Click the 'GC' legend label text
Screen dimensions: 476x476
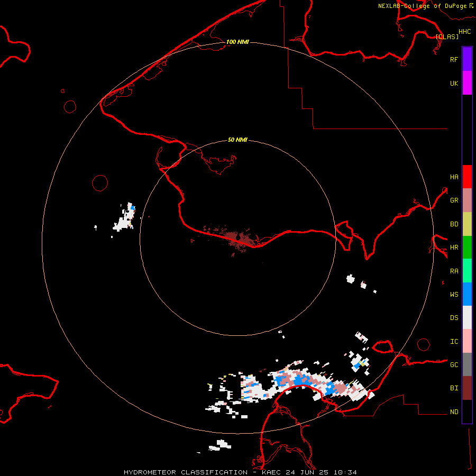[x=454, y=364]
